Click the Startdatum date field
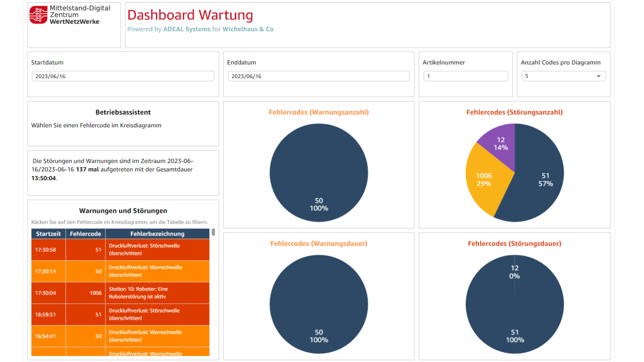This screenshot has width=644, height=362. pos(123,76)
